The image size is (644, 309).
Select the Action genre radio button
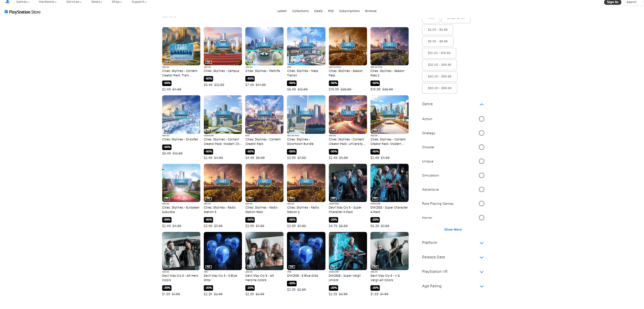(x=481, y=119)
